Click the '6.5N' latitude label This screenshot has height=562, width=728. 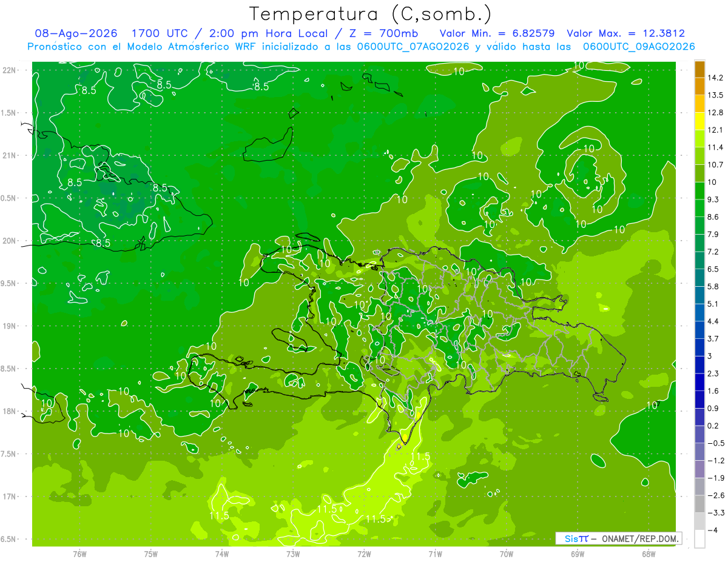click(x=8, y=540)
